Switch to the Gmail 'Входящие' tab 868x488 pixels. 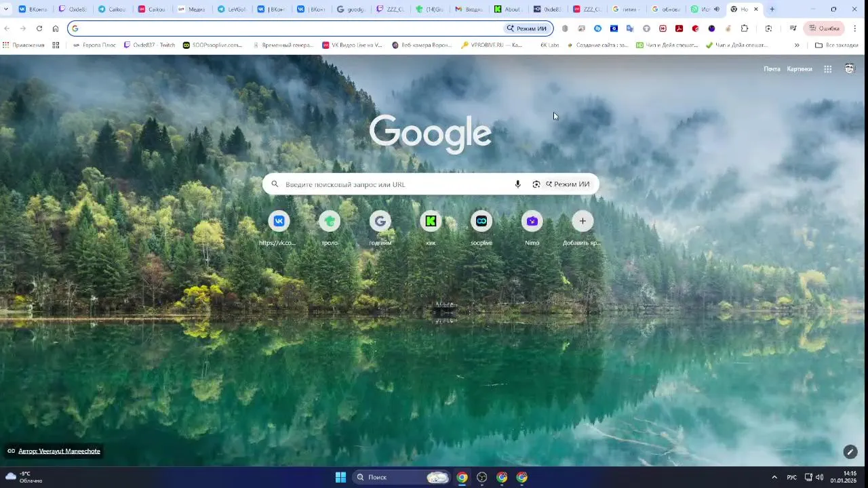[x=469, y=9]
